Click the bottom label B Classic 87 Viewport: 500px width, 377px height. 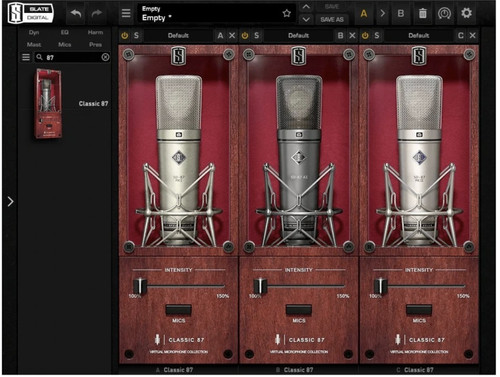295,370
